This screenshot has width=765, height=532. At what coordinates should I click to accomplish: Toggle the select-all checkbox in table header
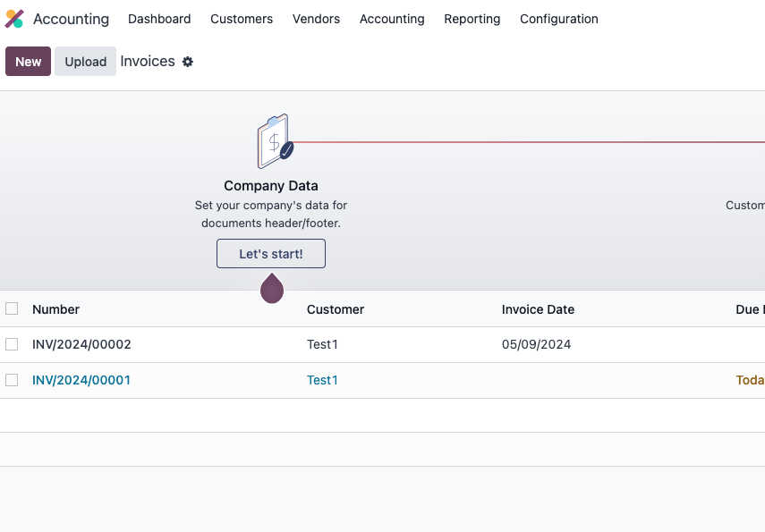[12, 308]
